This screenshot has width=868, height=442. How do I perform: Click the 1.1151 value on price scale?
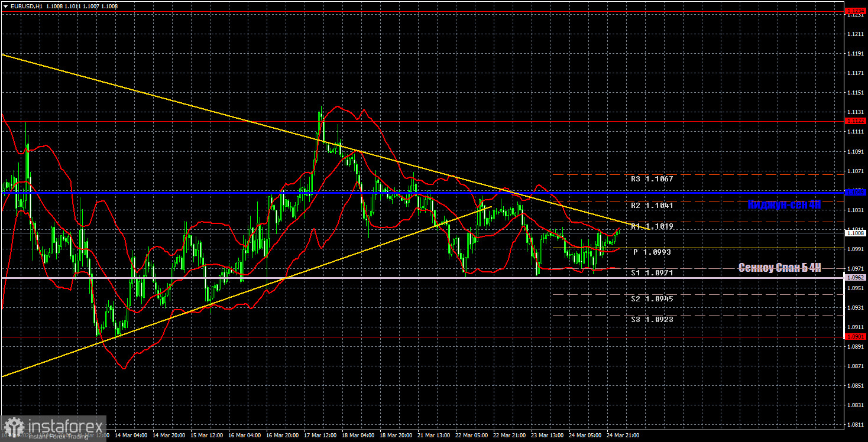(856, 93)
